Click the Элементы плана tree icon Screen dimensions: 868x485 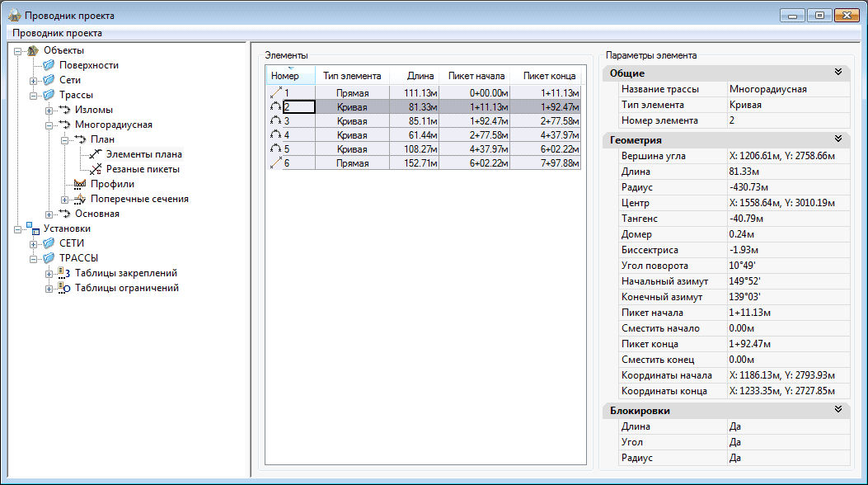96,154
